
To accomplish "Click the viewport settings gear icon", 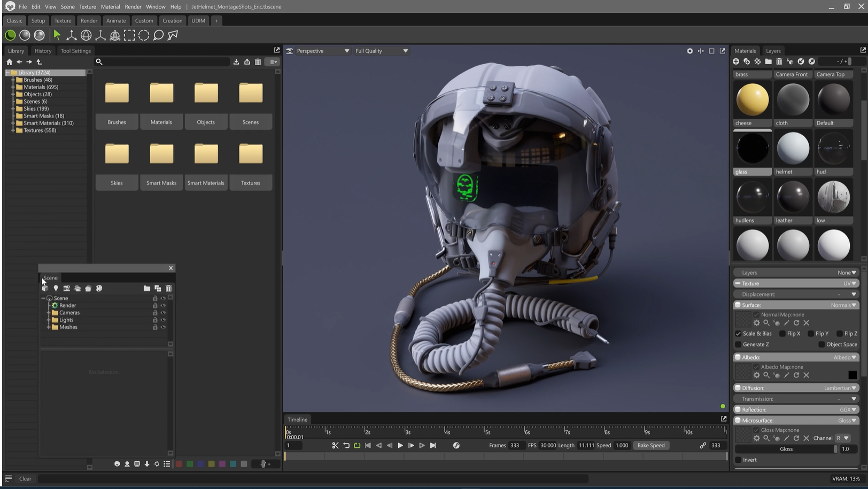I will [689, 51].
